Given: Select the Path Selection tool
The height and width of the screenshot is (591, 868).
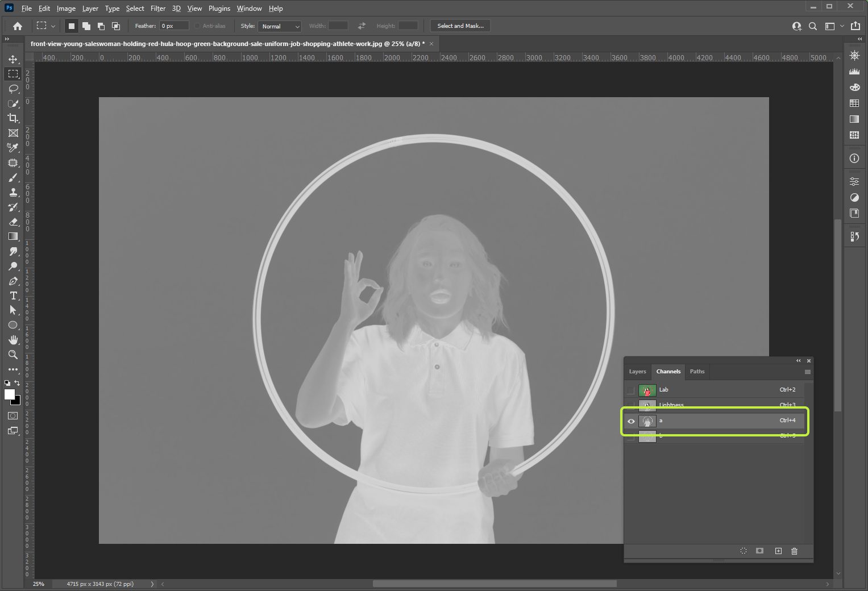Looking at the screenshot, I should 13,310.
